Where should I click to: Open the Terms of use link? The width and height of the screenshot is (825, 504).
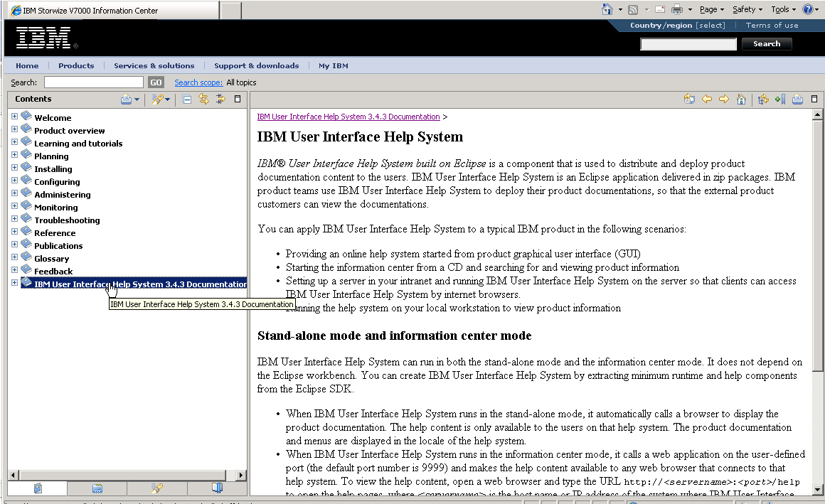pos(772,26)
